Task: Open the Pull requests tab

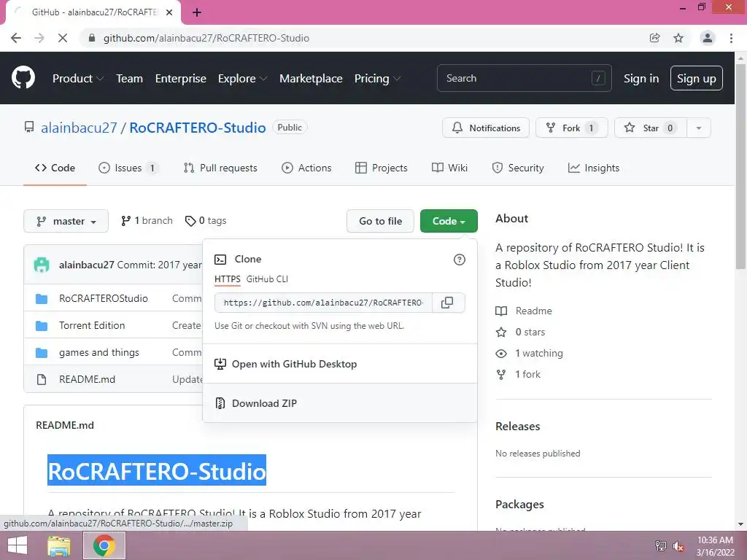Action: (x=220, y=168)
